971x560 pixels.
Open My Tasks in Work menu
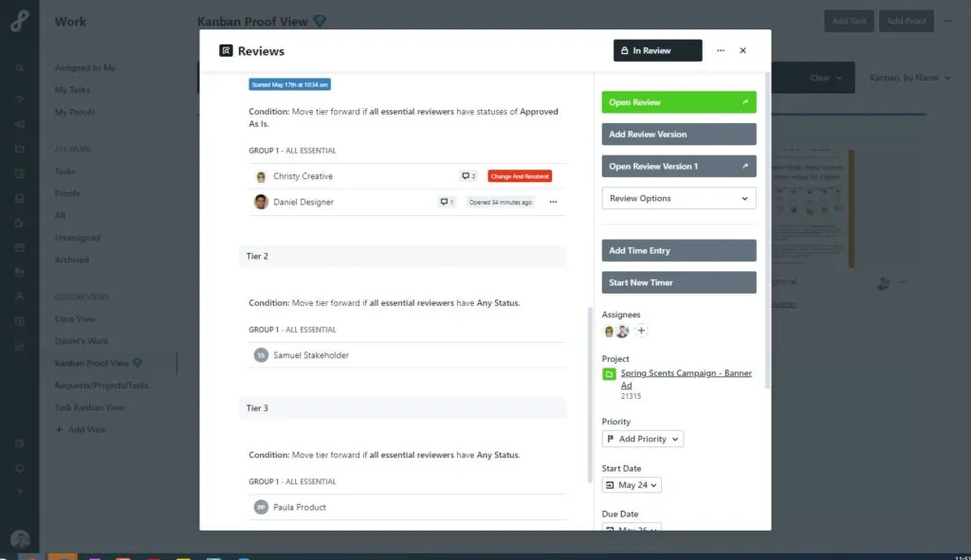[72, 90]
